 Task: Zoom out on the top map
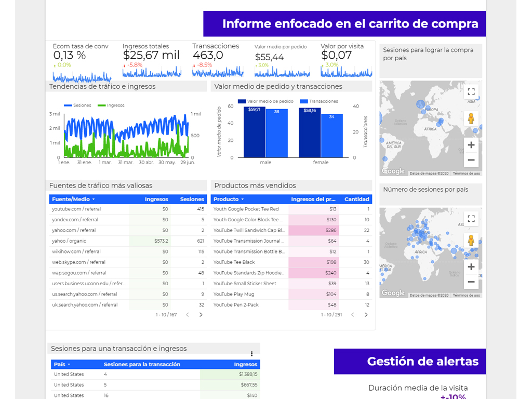click(x=471, y=160)
